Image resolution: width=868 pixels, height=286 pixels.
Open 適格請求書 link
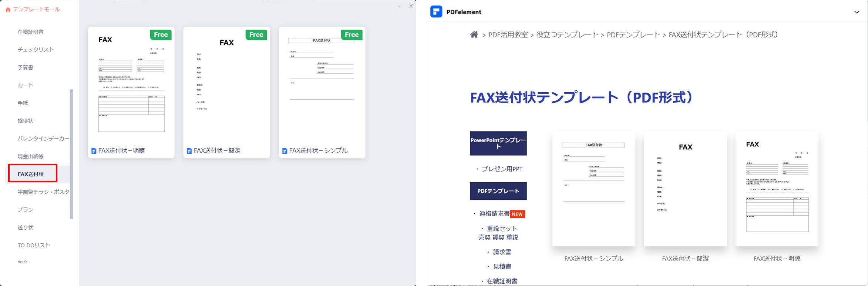point(494,214)
